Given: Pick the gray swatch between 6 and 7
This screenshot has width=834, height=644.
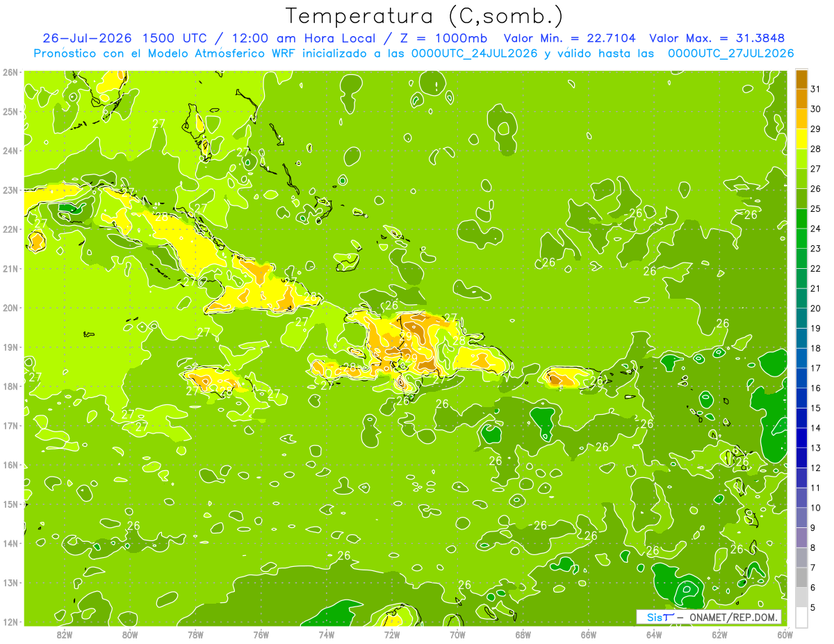Looking at the screenshot, I should (801, 577).
